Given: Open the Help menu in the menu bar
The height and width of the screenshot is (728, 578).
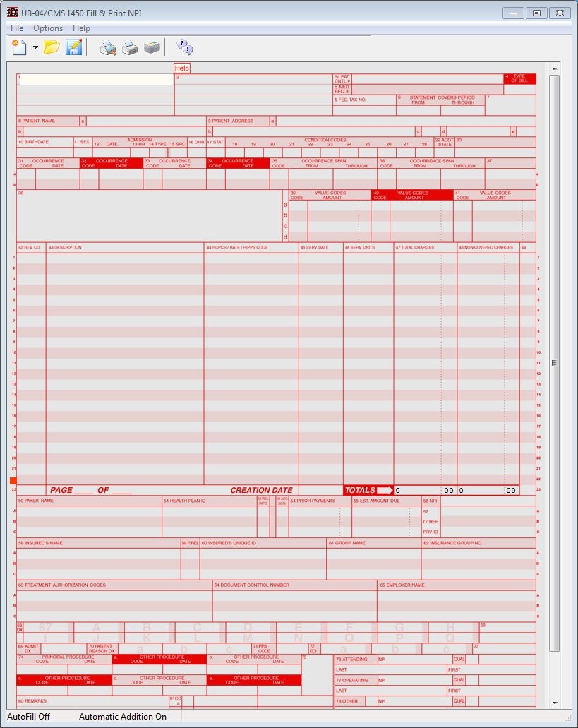Looking at the screenshot, I should (x=81, y=28).
